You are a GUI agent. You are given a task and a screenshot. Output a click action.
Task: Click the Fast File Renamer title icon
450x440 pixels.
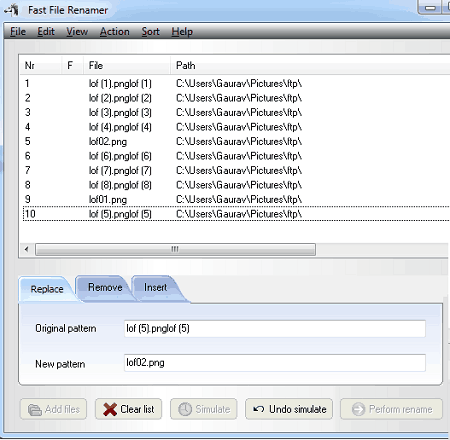12,10
